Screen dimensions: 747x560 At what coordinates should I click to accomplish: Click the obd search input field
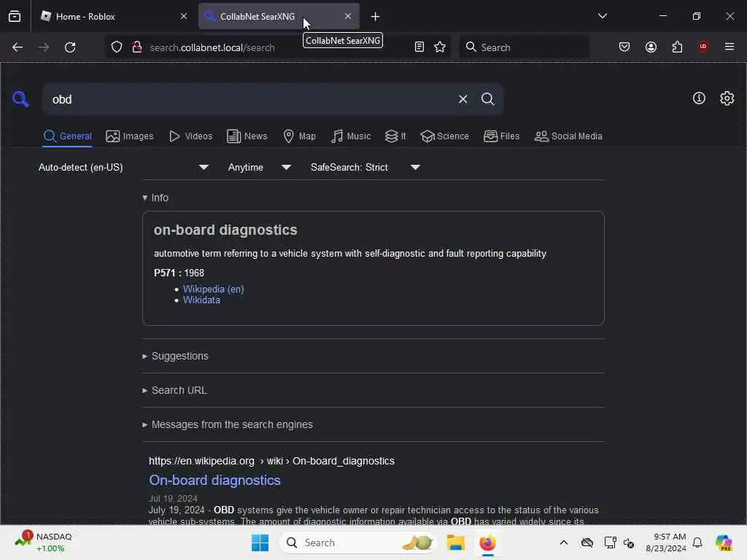[x=249, y=99]
